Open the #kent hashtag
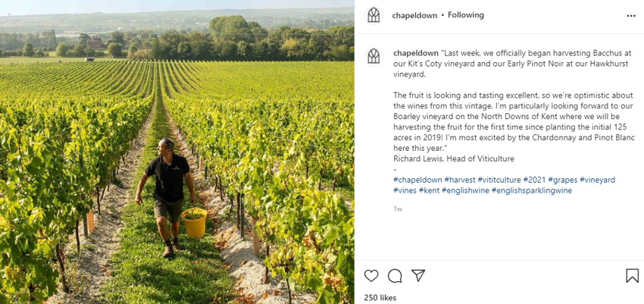The image size is (644, 304). (x=429, y=190)
